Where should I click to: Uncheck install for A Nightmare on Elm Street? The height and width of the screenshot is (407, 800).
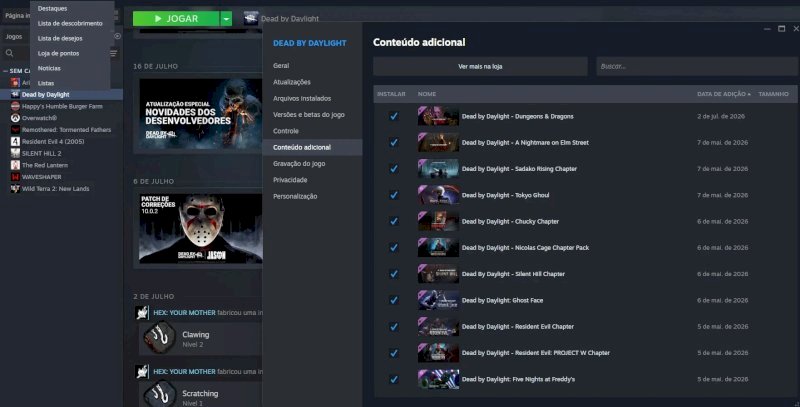click(393, 142)
